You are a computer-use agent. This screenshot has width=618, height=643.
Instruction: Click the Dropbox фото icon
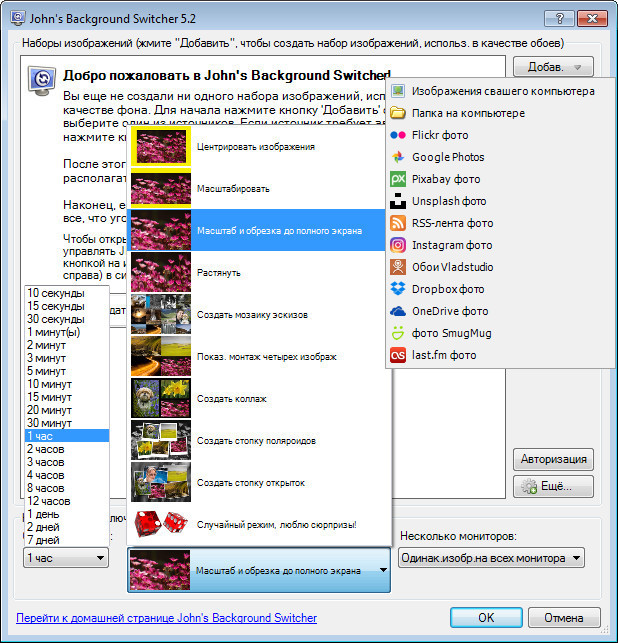point(398,289)
